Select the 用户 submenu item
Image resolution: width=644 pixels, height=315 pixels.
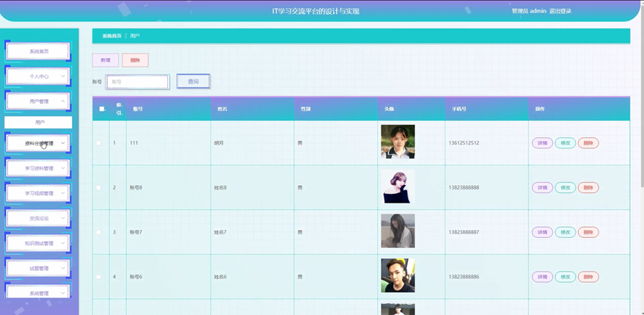(38, 122)
